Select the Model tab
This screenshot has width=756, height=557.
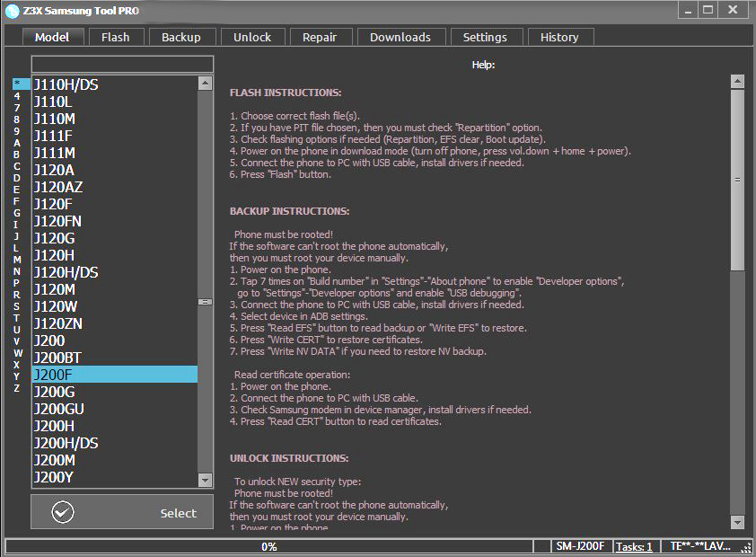[x=52, y=37]
